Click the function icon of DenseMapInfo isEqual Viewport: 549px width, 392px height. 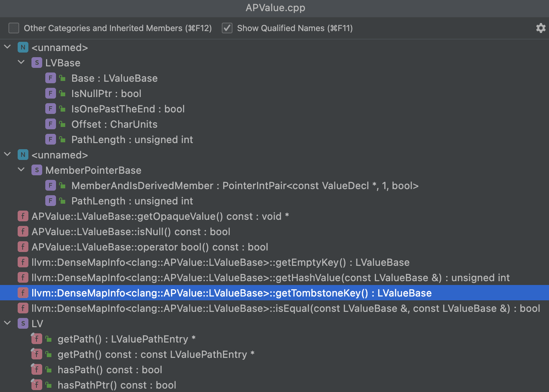pos(23,308)
